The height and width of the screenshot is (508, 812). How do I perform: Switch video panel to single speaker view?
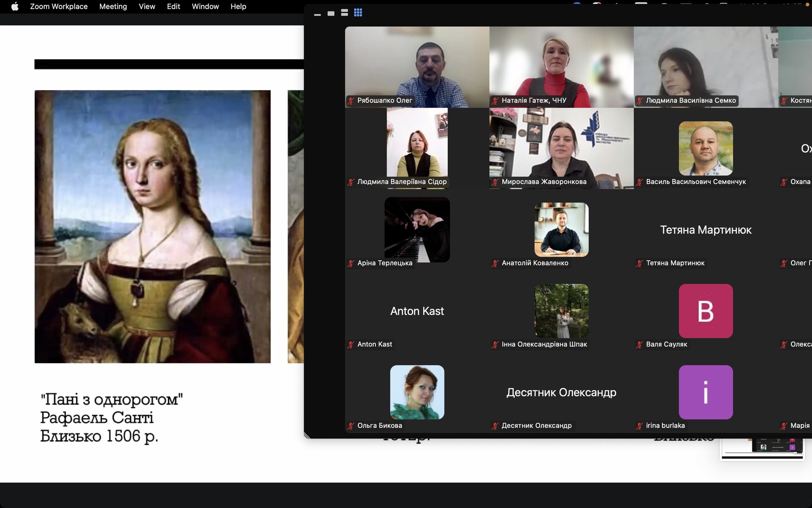[x=331, y=13]
